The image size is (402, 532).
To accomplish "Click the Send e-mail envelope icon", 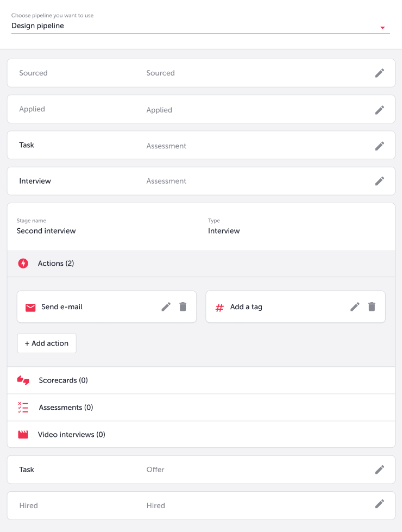I will click(31, 306).
